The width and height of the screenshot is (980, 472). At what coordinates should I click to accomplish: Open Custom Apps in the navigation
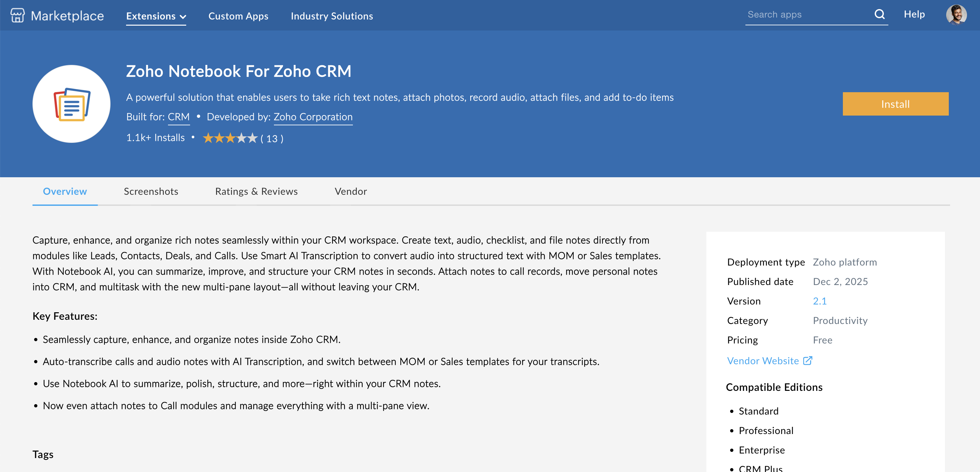[x=238, y=16]
